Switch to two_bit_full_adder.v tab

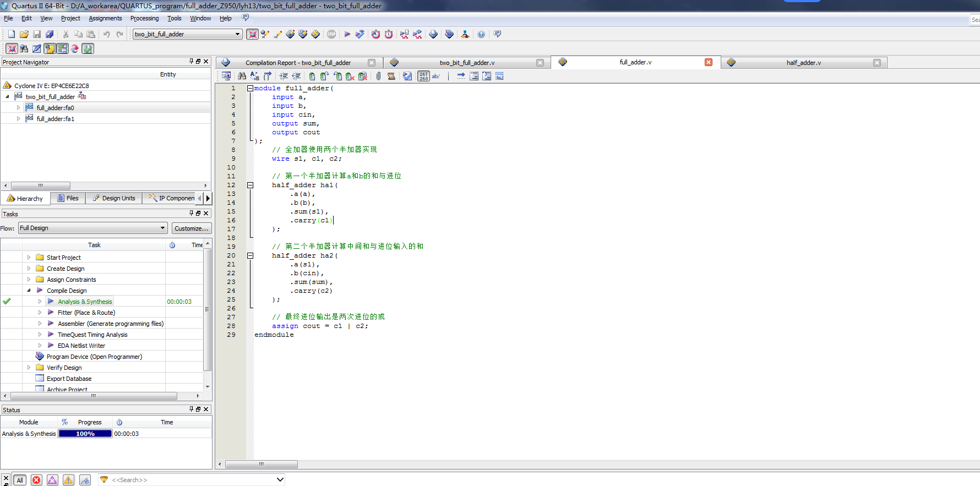click(467, 63)
